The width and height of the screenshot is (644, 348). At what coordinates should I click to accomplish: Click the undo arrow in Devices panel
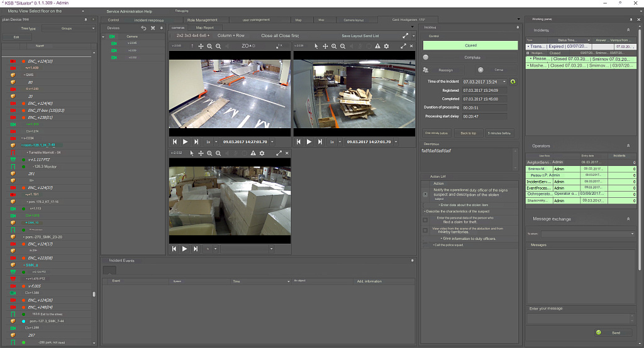[143, 28]
